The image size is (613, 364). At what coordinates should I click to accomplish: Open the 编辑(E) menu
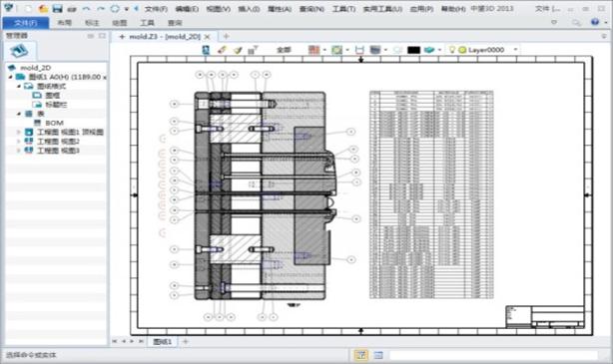(x=187, y=9)
